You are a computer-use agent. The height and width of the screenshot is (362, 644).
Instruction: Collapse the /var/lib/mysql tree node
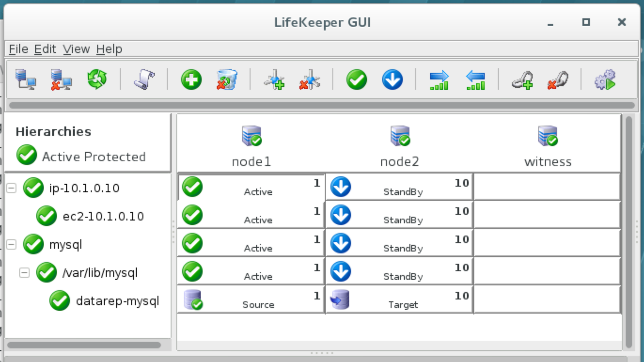[x=24, y=273]
